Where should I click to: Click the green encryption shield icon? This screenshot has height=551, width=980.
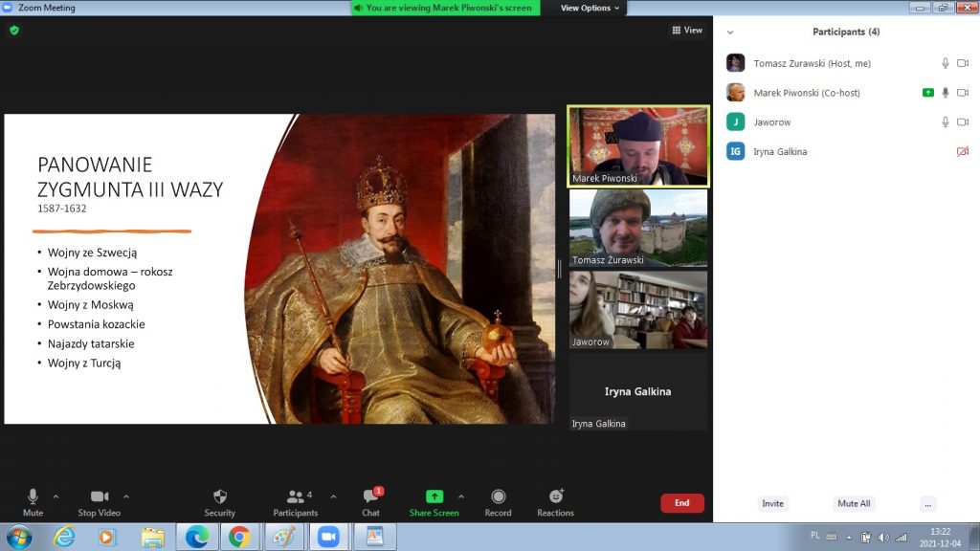click(x=14, y=31)
